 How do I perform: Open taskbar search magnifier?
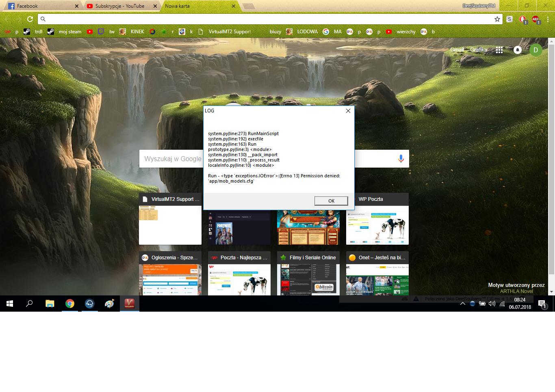[x=29, y=304]
